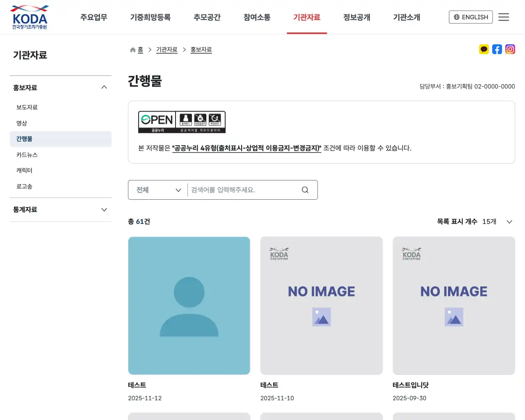The width and height of the screenshot is (525, 420).
Task: Open the 전체 search category dropdown
Action: coord(157,189)
